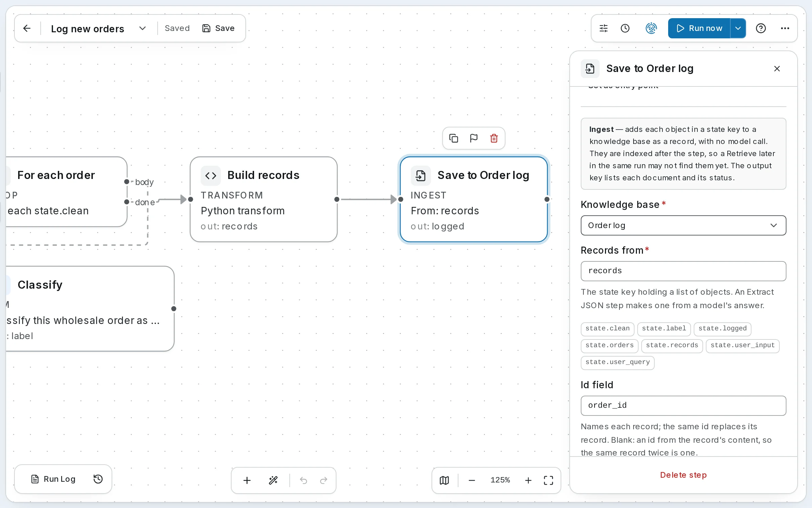This screenshot has width=812, height=508.
Task: Click the Save button
Action: (218, 28)
